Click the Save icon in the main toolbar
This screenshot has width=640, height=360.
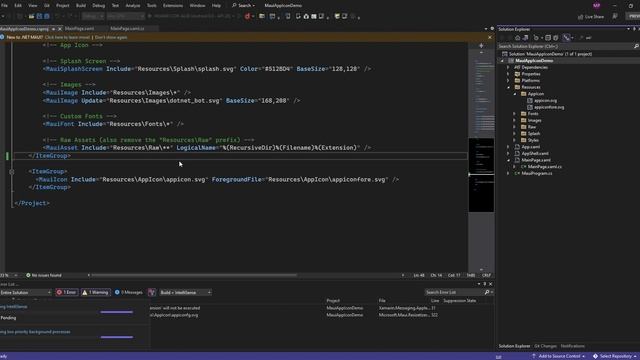(39, 16)
